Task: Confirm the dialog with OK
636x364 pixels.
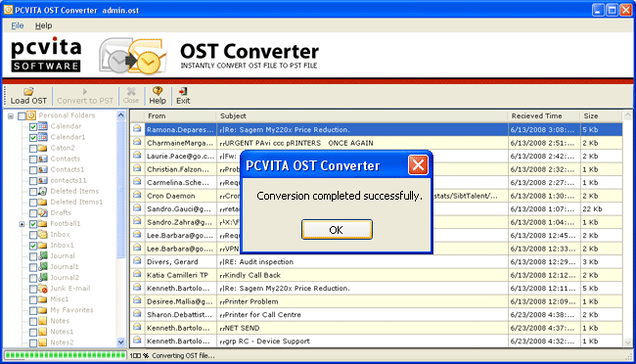Action: tap(337, 230)
